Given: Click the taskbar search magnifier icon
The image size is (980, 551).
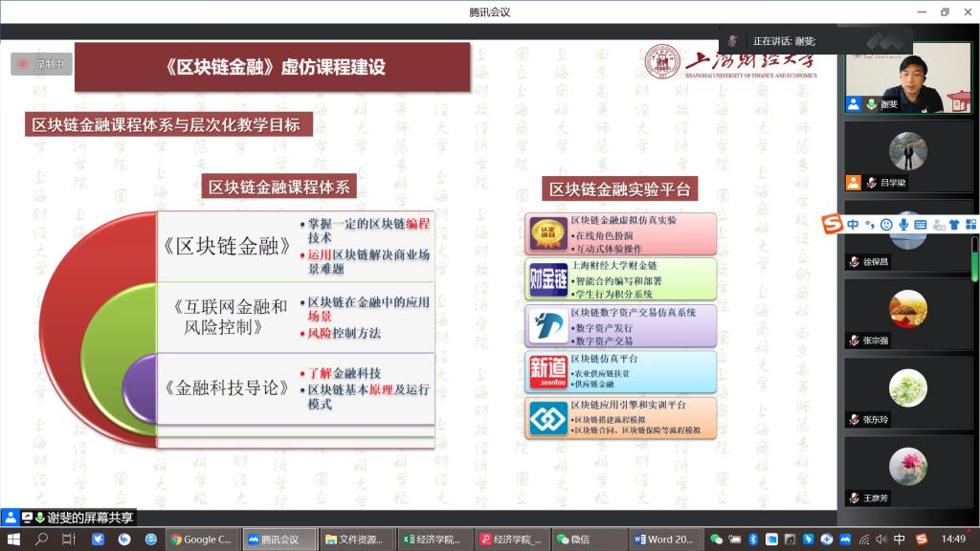Looking at the screenshot, I should pyautogui.click(x=41, y=540).
